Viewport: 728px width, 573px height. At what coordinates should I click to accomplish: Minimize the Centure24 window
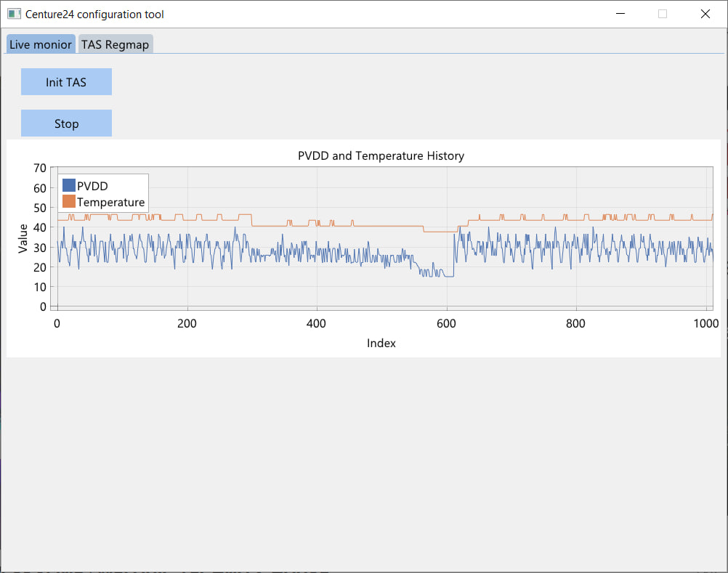[x=620, y=14]
